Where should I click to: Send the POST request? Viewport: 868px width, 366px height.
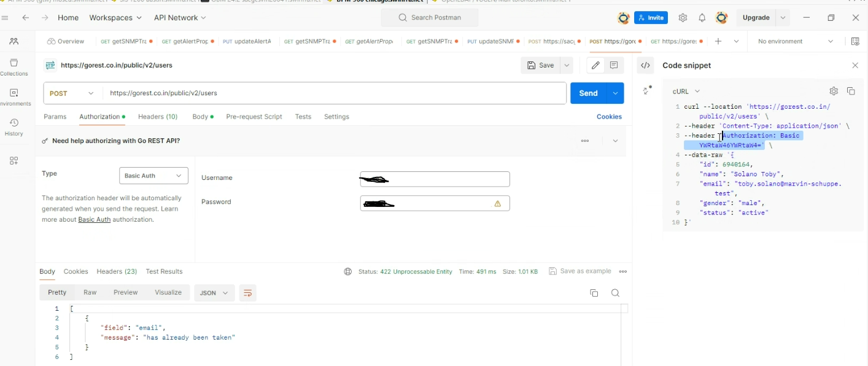tap(588, 93)
